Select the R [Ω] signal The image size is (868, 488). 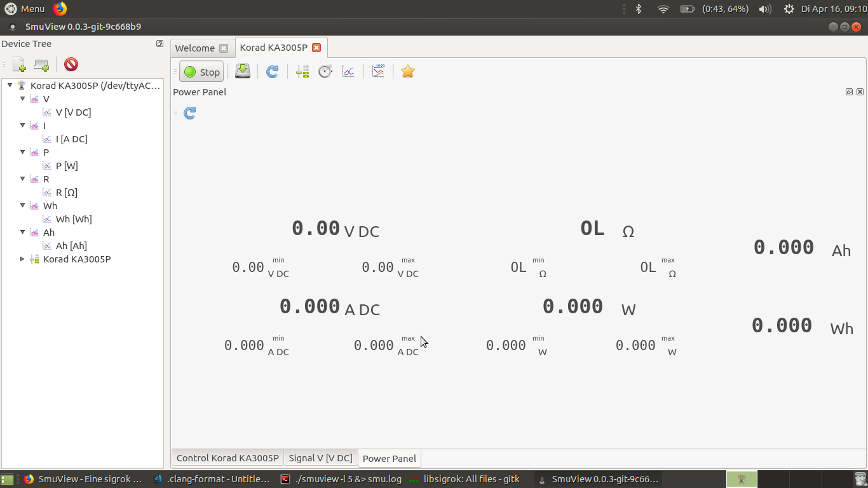point(67,193)
